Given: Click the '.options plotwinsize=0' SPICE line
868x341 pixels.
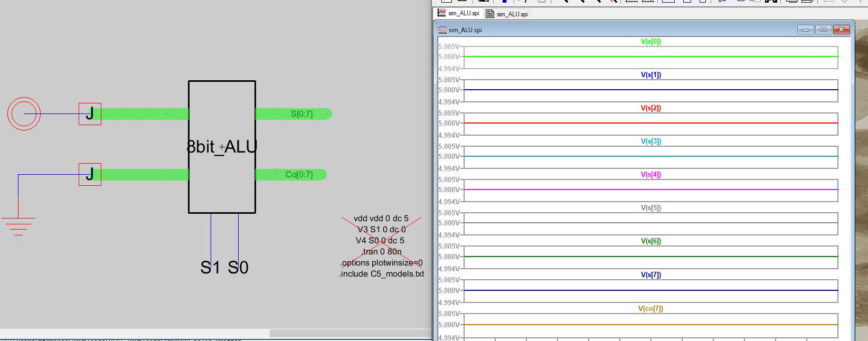Looking at the screenshot, I should 382,263.
